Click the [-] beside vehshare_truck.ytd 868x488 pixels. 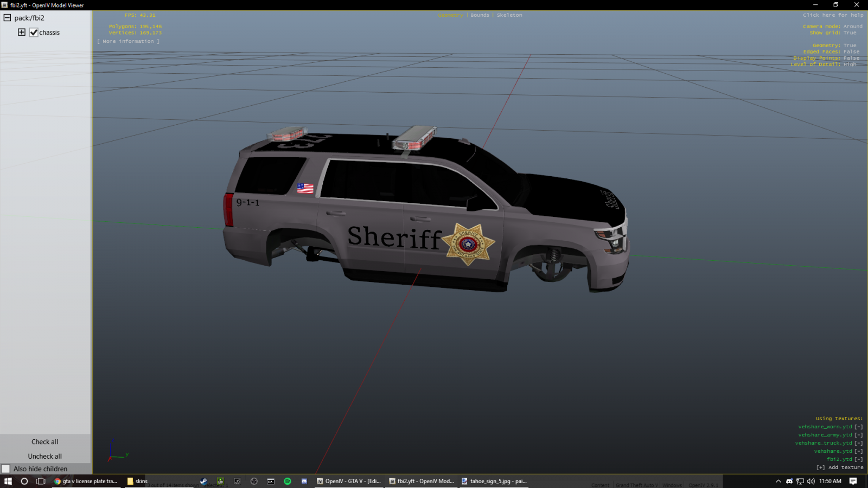click(858, 443)
